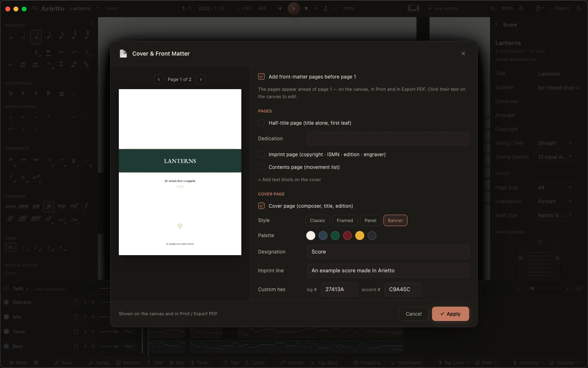Go to previous cover preview page
This screenshot has height=368, width=588.
[x=159, y=79]
